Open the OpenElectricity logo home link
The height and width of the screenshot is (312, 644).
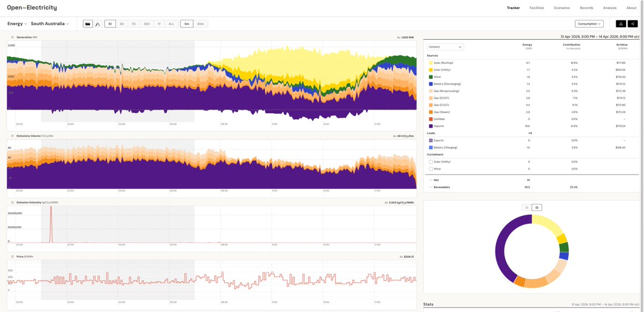(x=32, y=8)
